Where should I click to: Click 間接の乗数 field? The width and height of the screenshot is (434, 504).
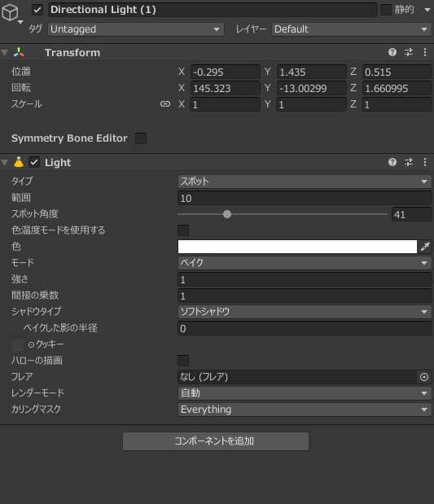point(305,296)
